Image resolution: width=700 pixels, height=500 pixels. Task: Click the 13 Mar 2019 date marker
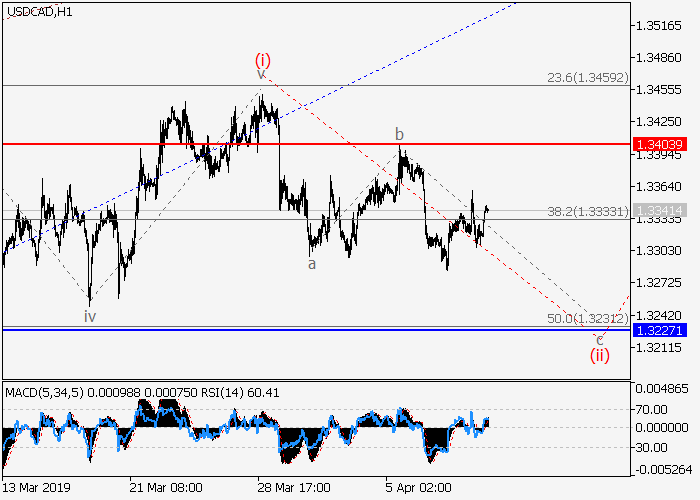(x=36, y=488)
